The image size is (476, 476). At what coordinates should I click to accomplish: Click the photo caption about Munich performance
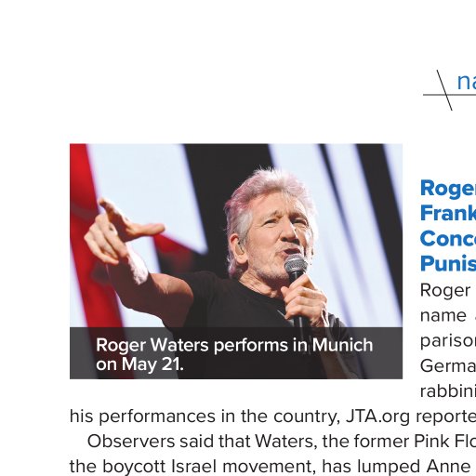pyautogui.click(x=234, y=354)
